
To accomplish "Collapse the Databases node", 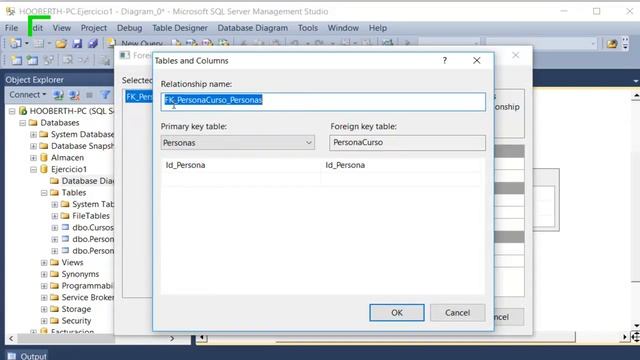I will pos(22,123).
